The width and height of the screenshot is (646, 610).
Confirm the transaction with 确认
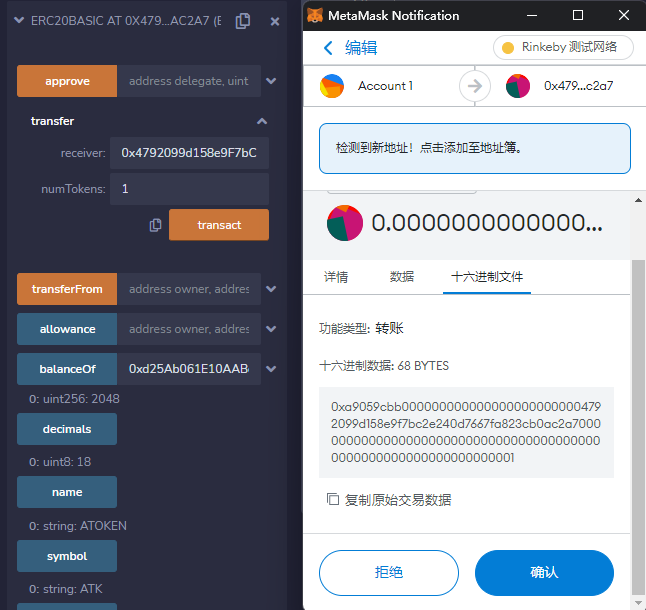click(544, 573)
